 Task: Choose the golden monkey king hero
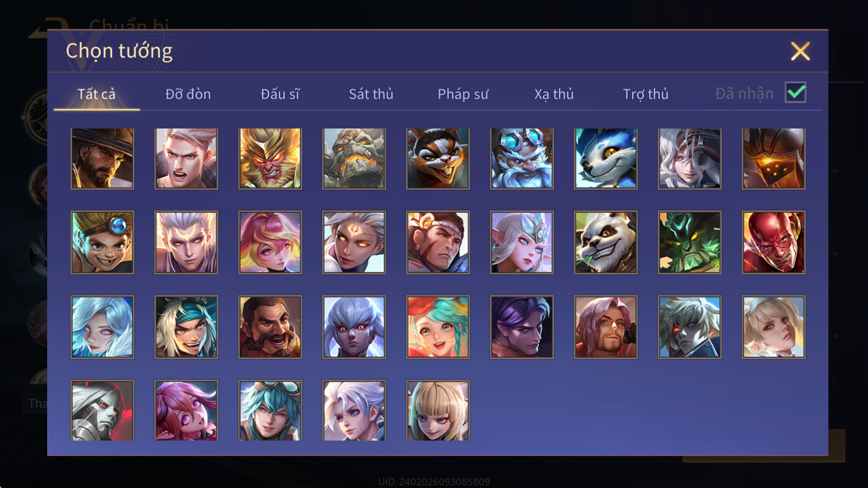tap(270, 158)
